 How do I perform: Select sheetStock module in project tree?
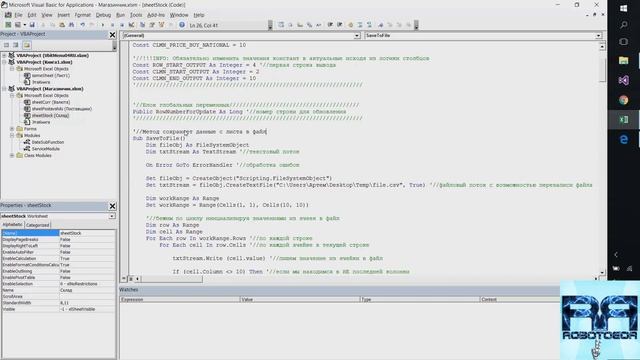[50, 116]
